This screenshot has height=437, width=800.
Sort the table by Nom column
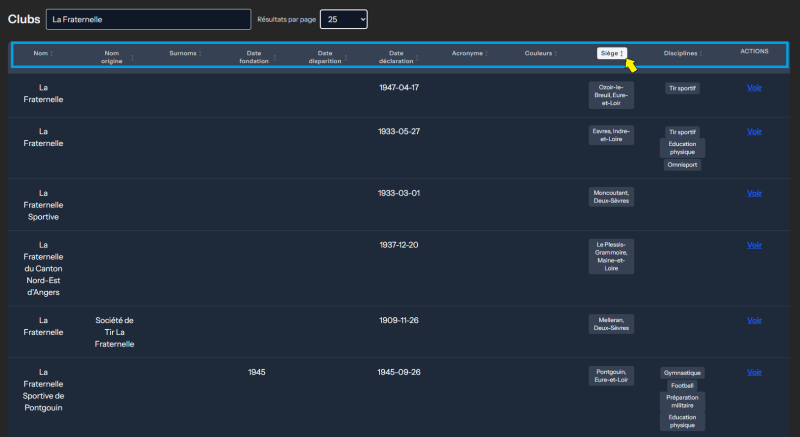[x=43, y=53]
